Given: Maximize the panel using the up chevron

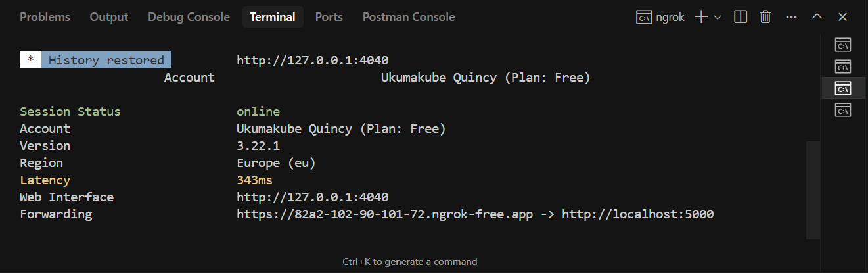Looking at the screenshot, I should coord(817,17).
